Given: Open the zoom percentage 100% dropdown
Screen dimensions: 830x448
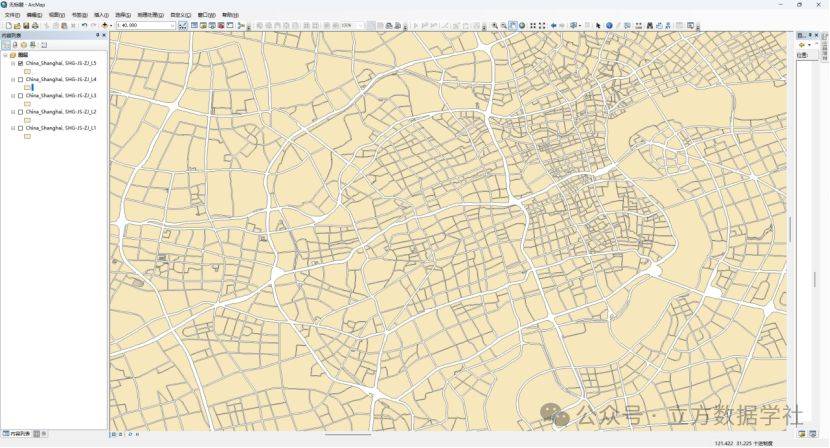Looking at the screenshot, I should [361, 25].
